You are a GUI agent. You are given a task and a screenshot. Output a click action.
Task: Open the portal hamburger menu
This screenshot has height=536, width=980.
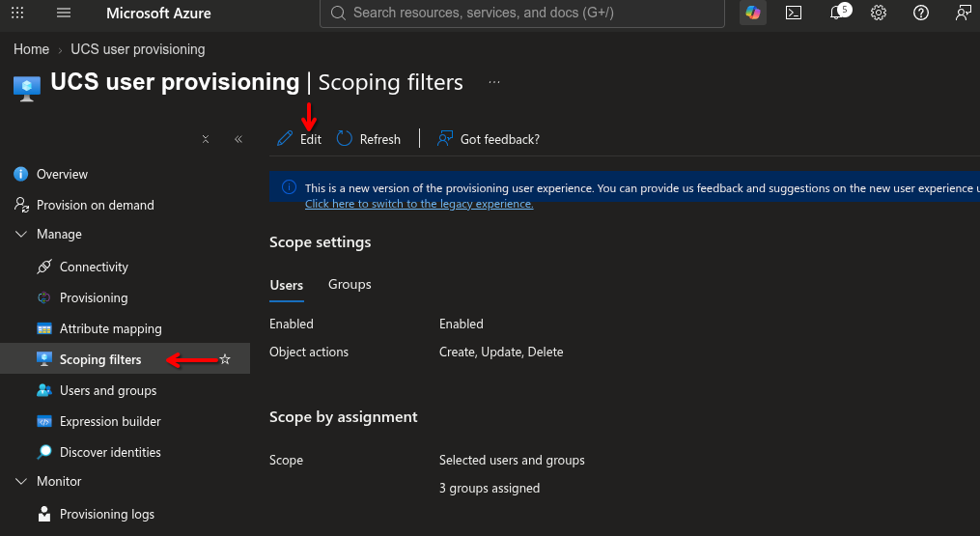(63, 13)
